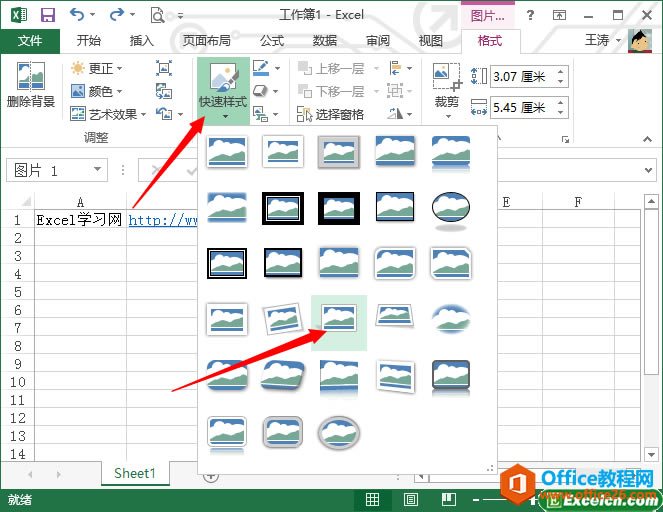663x512 pixels.
Task: Click the zoom out minus button
Action: pyautogui.click(x=476, y=500)
